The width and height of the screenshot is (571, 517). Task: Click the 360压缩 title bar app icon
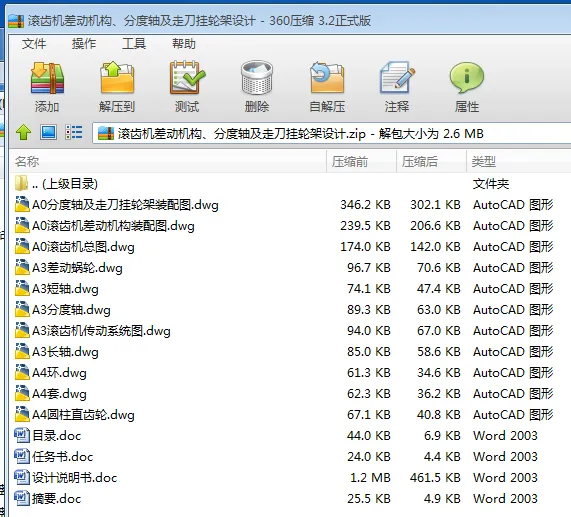point(16,21)
